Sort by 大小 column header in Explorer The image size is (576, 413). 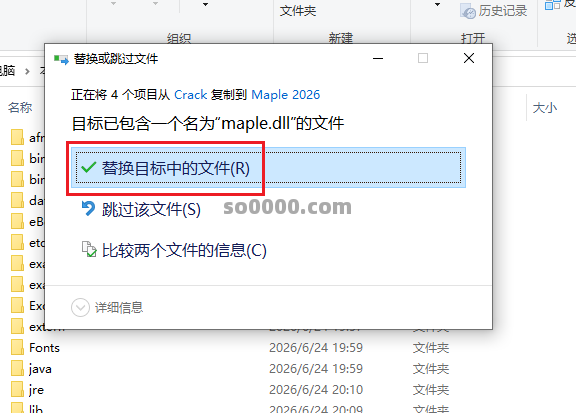click(545, 108)
